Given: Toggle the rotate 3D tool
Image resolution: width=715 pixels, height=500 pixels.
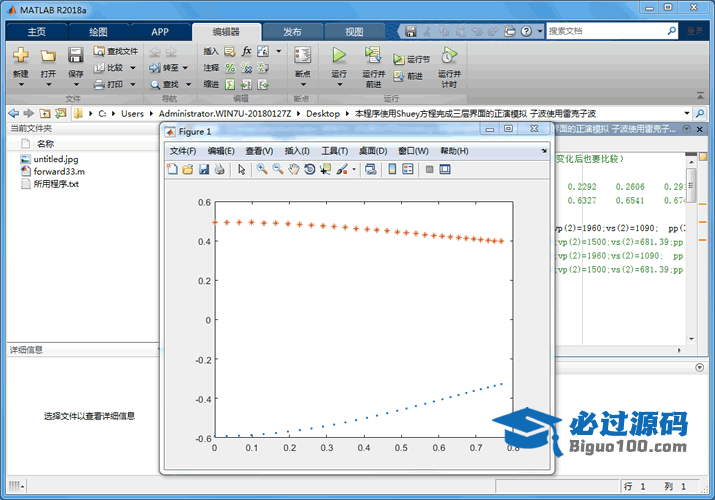Looking at the screenshot, I should pyautogui.click(x=310, y=170).
